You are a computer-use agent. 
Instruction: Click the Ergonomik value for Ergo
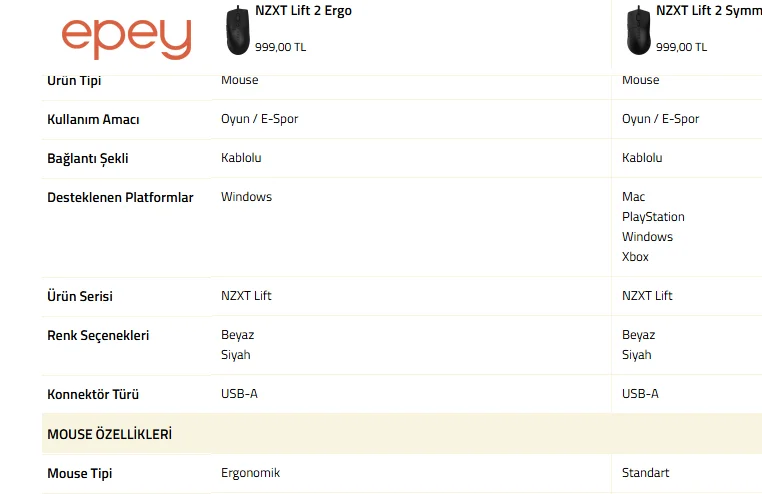click(250, 473)
